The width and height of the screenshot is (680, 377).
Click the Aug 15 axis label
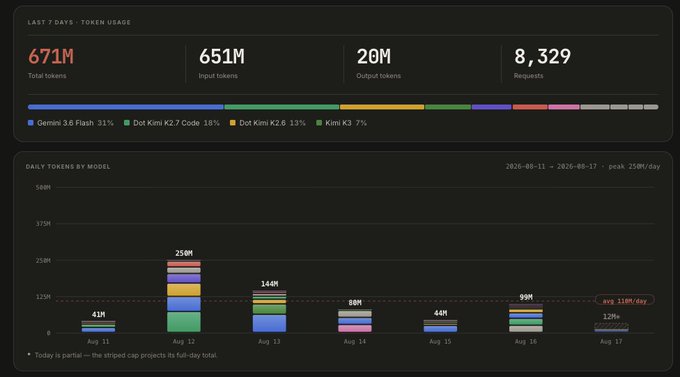[x=440, y=342]
